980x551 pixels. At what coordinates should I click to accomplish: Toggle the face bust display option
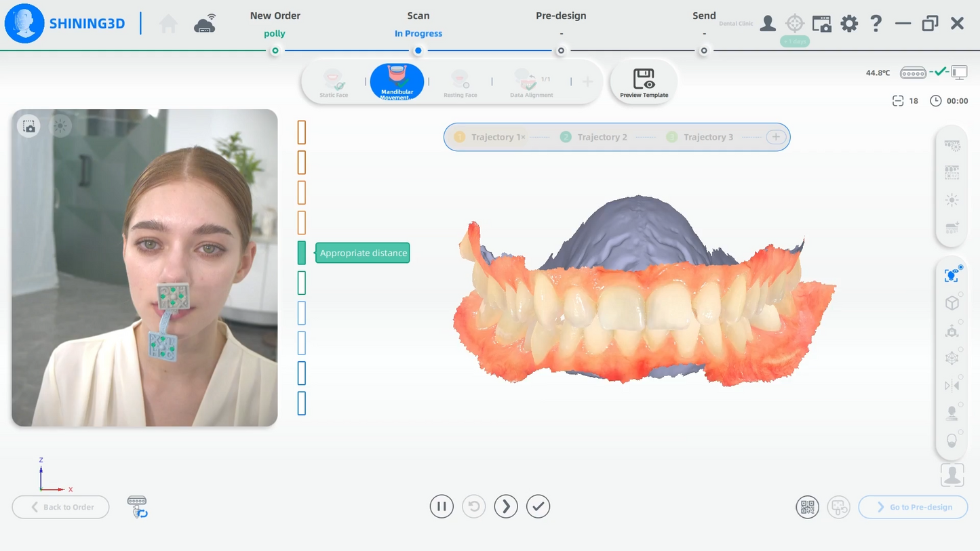click(952, 413)
